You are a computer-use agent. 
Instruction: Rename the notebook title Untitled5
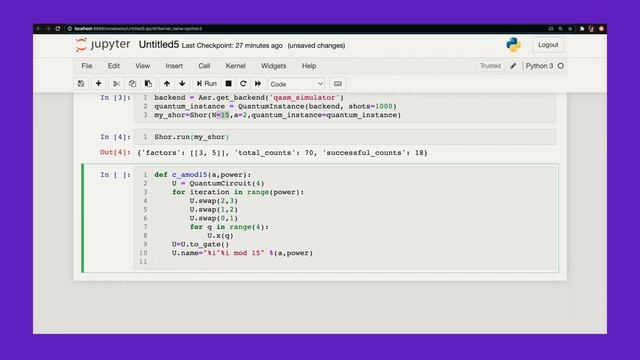point(159,44)
